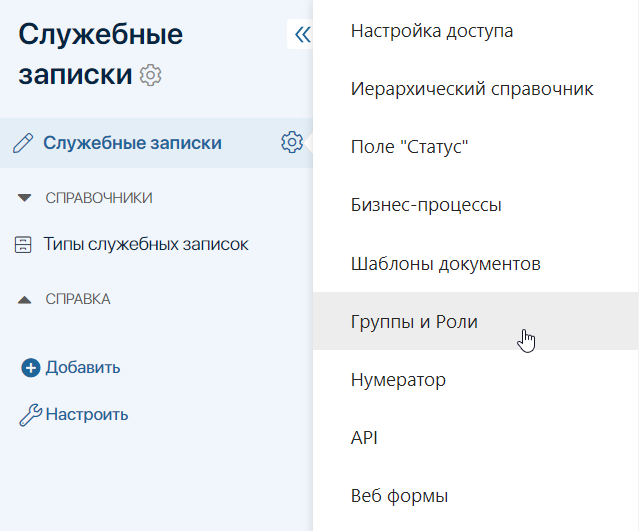Open Типы служебных записок directory
The image size is (639, 531).
coord(146,245)
